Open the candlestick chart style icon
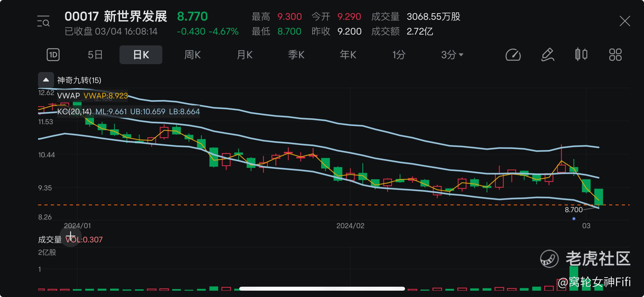Image resolution: width=644 pixels, height=297 pixels. [x=581, y=55]
